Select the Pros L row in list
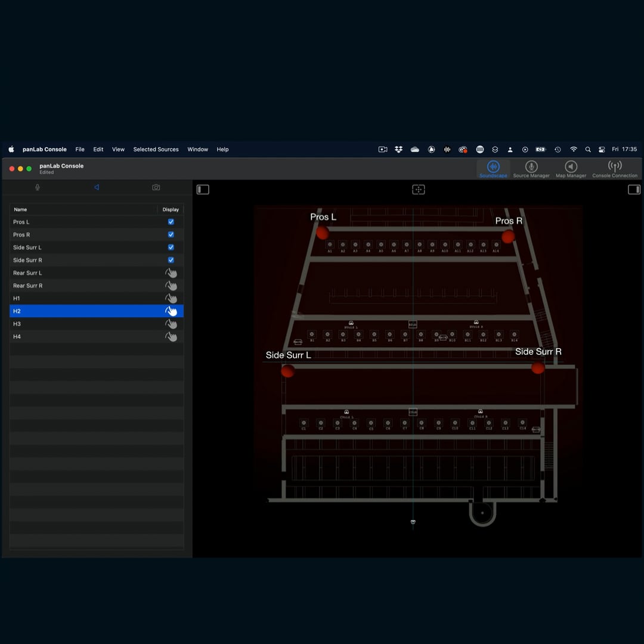 (97, 222)
